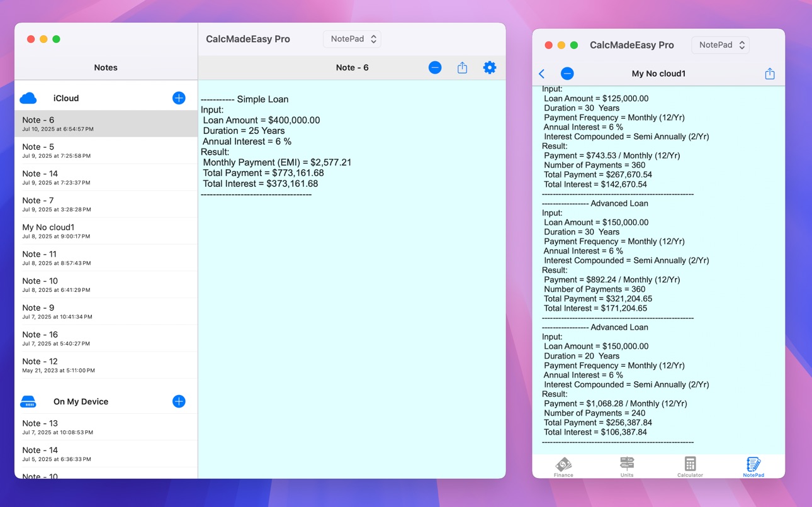812x507 pixels.
Task: Click the My No cloud1 title in small window
Action: tap(658, 74)
